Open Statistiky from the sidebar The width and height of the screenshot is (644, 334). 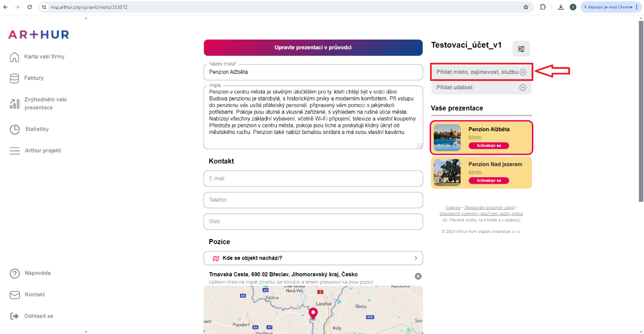pos(37,129)
